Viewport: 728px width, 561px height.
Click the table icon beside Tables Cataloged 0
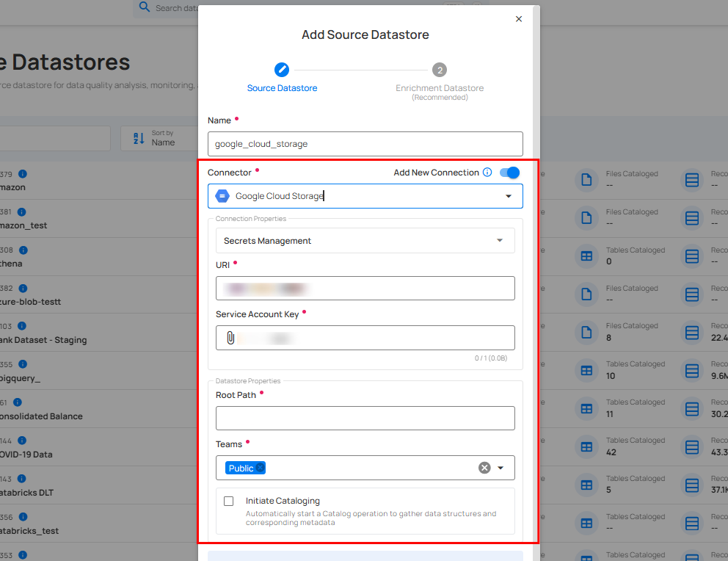click(586, 256)
